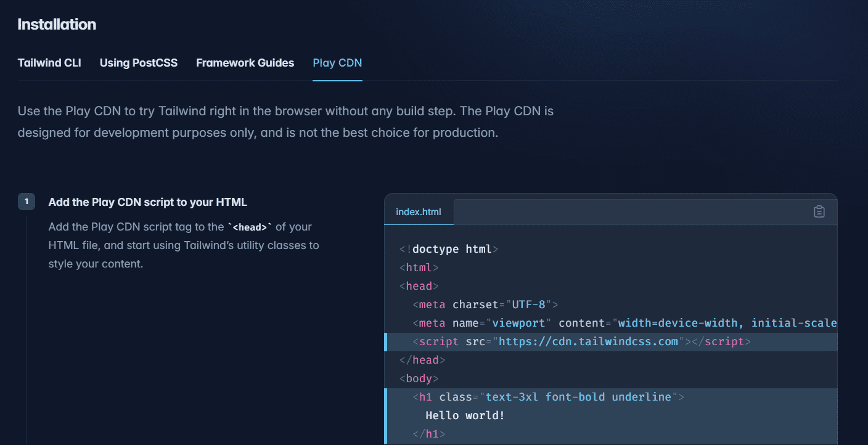This screenshot has height=445, width=868.
Task: Click the opening '<html>' code line
Action: (x=419, y=267)
